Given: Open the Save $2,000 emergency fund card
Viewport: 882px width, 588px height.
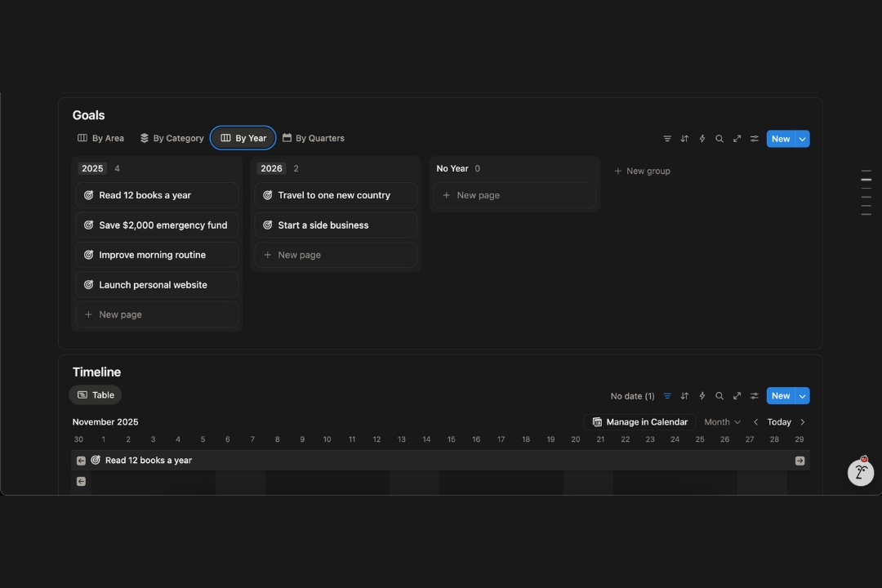Looking at the screenshot, I should coord(163,225).
